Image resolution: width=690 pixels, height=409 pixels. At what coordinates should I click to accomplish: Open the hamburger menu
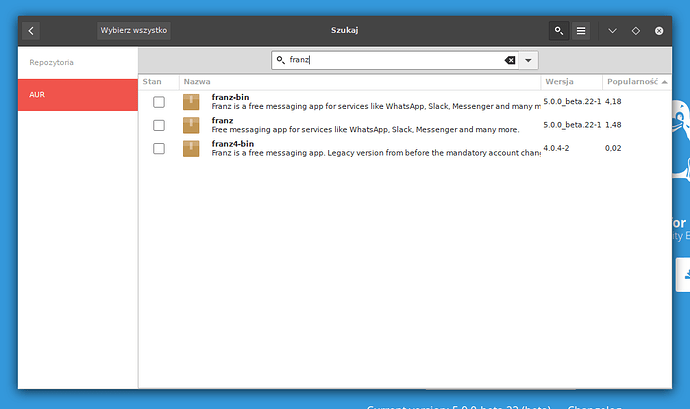[x=581, y=31]
